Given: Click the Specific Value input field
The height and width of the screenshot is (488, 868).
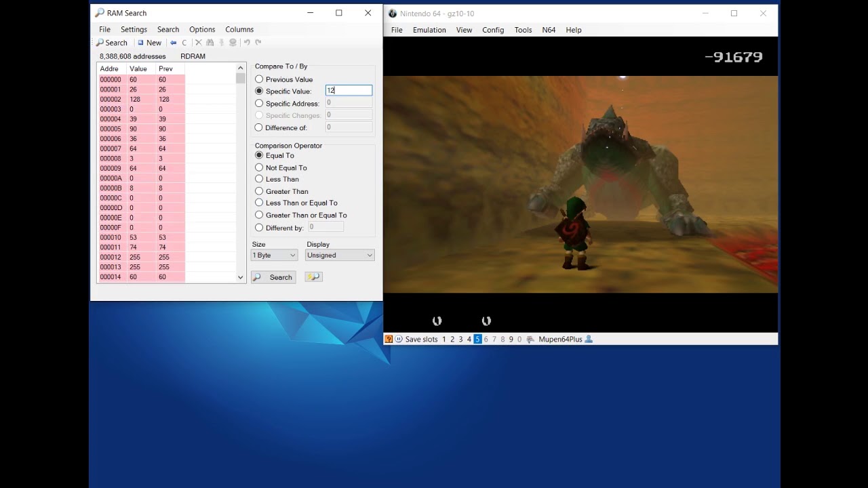Looking at the screenshot, I should [x=349, y=91].
